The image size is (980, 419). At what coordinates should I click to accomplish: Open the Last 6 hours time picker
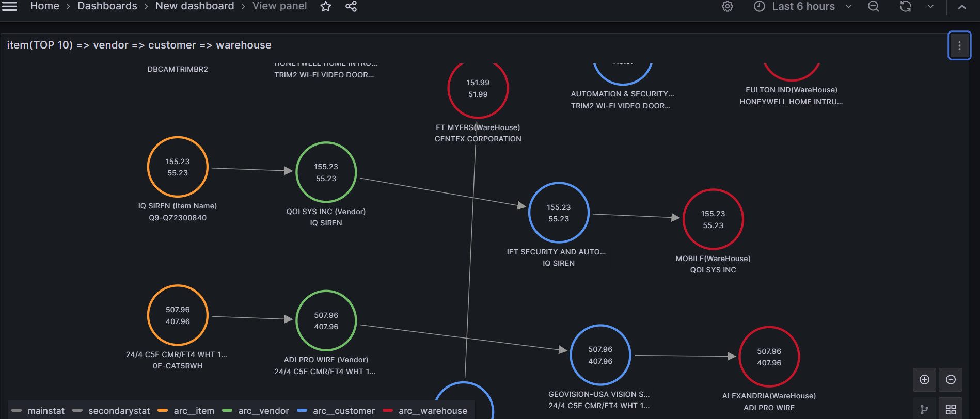click(803, 6)
